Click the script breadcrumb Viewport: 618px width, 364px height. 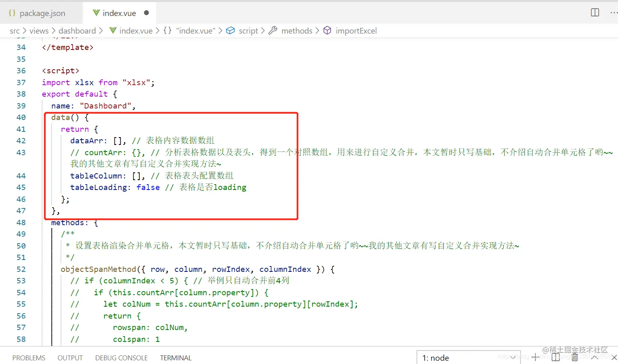pos(248,31)
